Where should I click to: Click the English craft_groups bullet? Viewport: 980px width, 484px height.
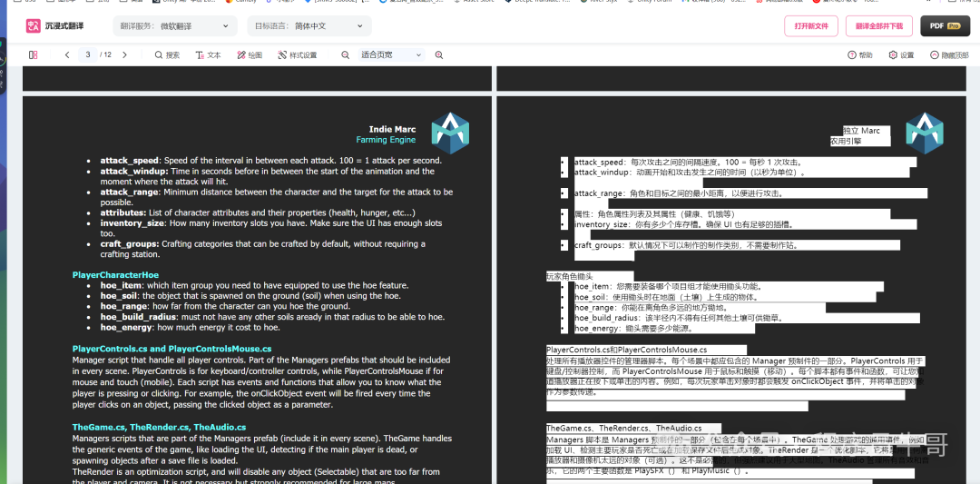point(262,249)
